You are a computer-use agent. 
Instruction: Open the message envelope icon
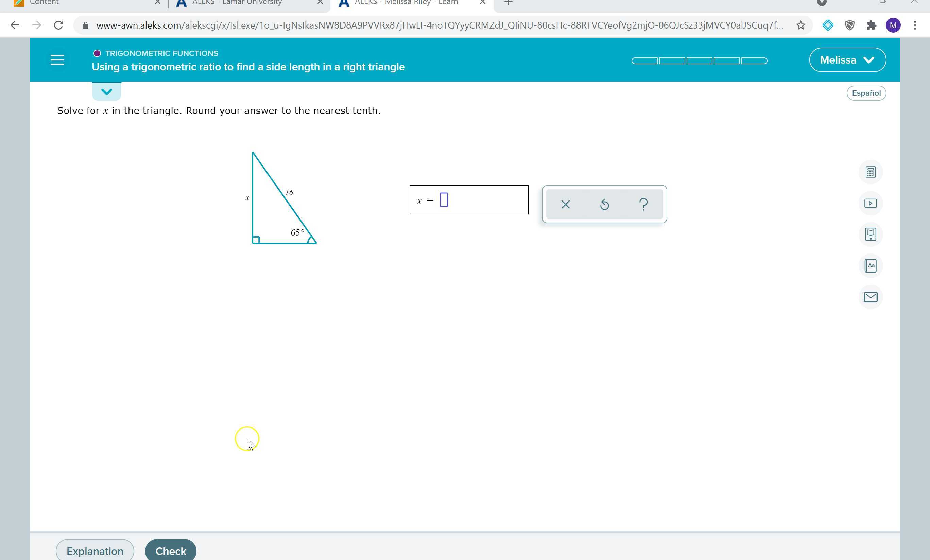[871, 297]
